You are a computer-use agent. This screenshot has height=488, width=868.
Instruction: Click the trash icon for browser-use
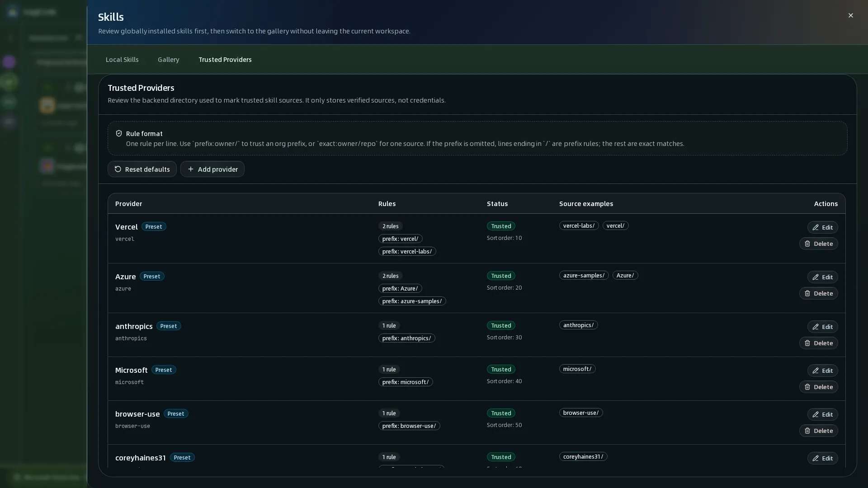point(807,431)
